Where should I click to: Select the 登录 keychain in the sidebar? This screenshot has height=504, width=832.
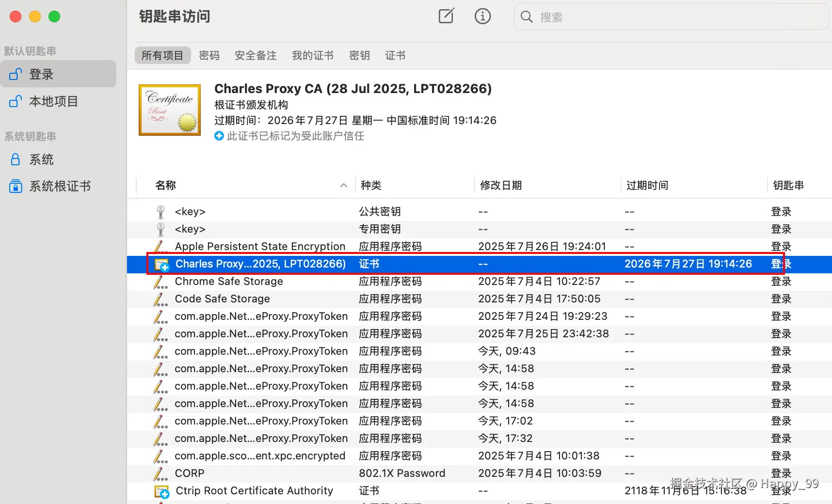pos(58,74)
